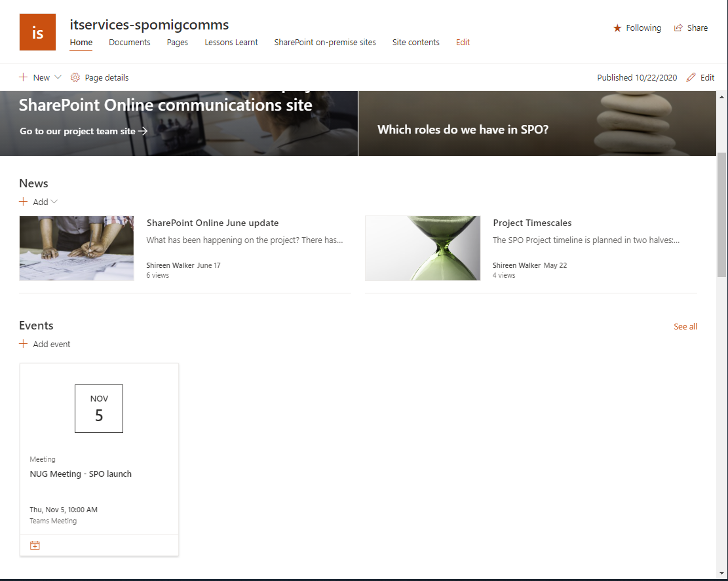Open Site contents in navigation
The image size is (728, 581).
(416, 42)
